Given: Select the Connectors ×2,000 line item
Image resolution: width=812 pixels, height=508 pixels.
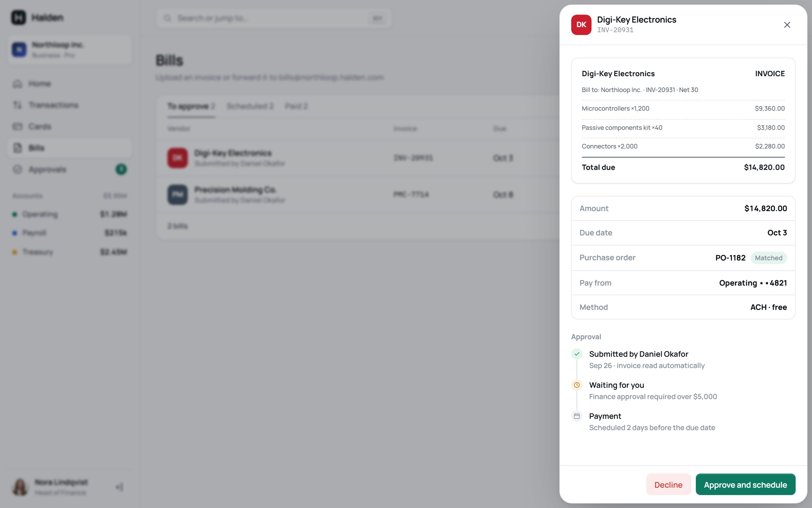Looking at the screenshot, I should click(x=683, y=146).
